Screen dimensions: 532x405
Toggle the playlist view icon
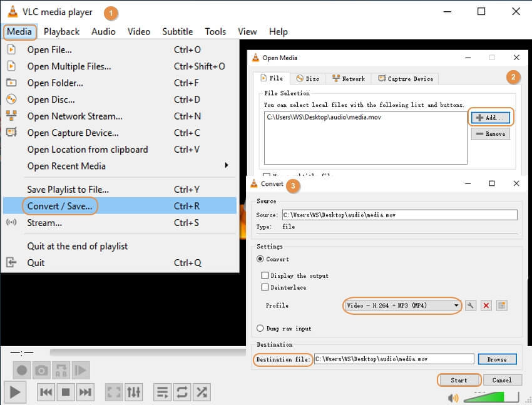tap(162, 392)
